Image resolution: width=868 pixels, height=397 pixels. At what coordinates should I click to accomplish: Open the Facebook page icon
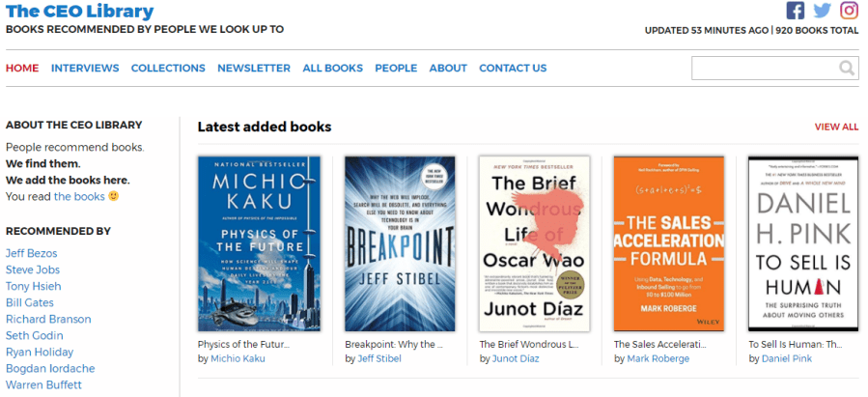795,11
